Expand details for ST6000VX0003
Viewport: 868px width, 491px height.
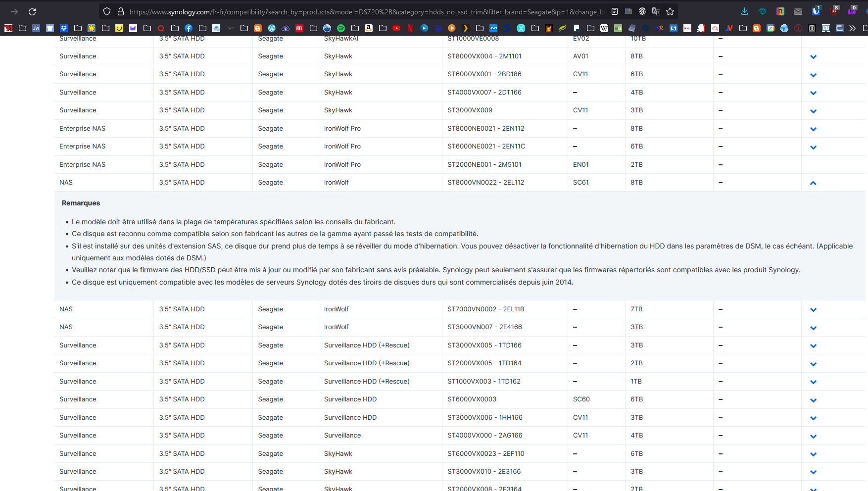pos(813,400)
